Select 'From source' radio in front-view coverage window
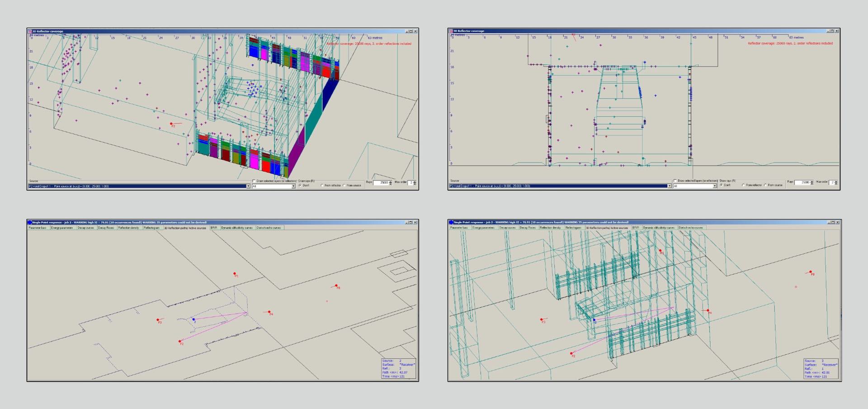This screenshot has width=868, height=409. pos(765,185)
